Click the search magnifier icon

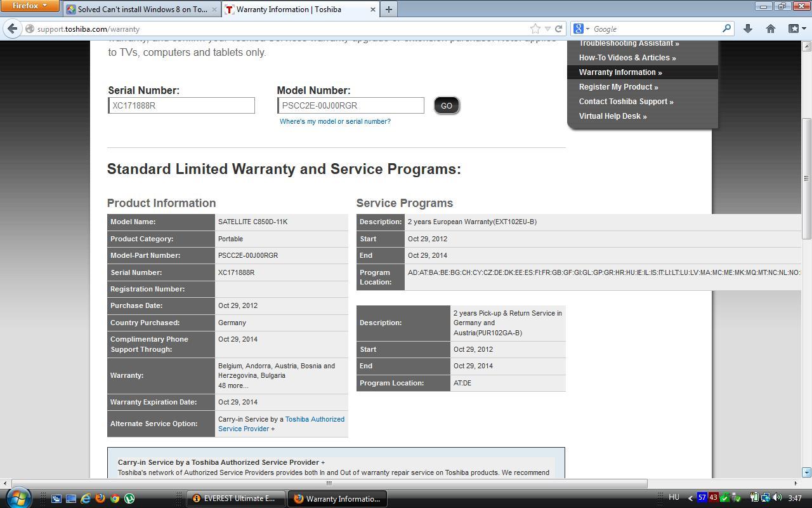pyautogui.click(x=726, y=29)
